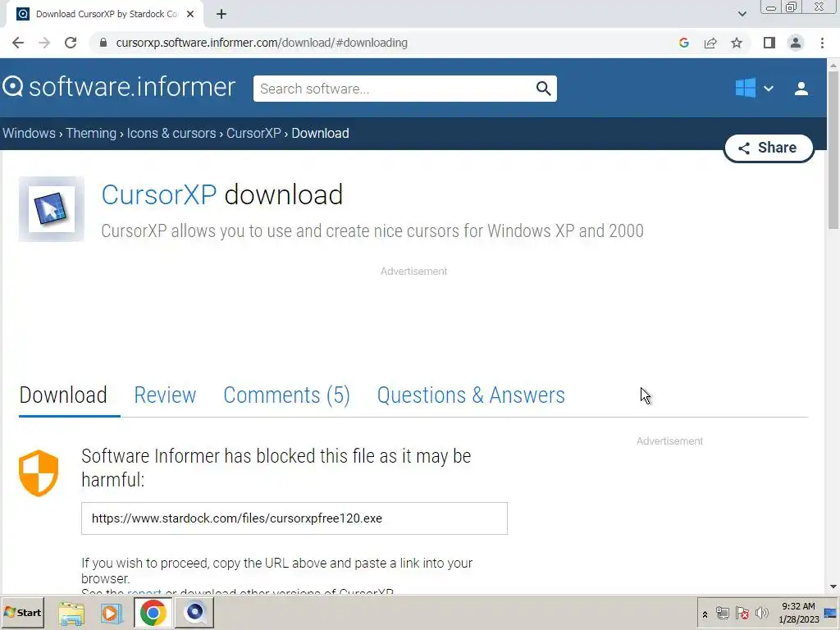Image resolution: width=840 pixels, height=630 pixels.
Task: Open a new browser tab with plus
Action: [221, 15]
